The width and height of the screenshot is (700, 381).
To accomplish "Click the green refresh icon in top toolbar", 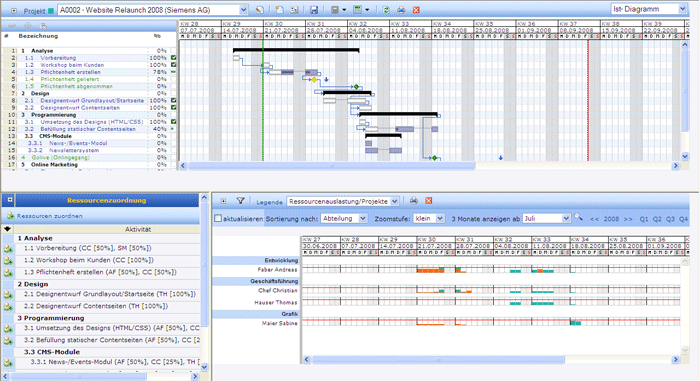I will pyautogui.click(x=386, y=10).
